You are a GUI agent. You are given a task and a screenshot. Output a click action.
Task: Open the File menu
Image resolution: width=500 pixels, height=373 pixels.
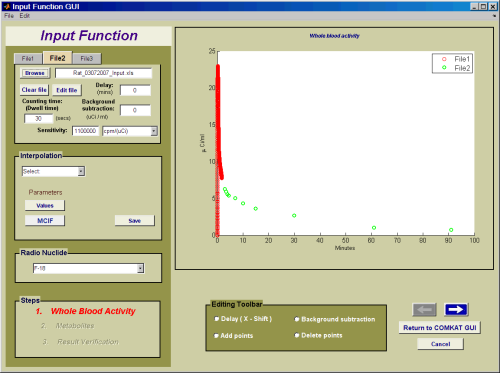pyautogui.click(x=9, y=16)
